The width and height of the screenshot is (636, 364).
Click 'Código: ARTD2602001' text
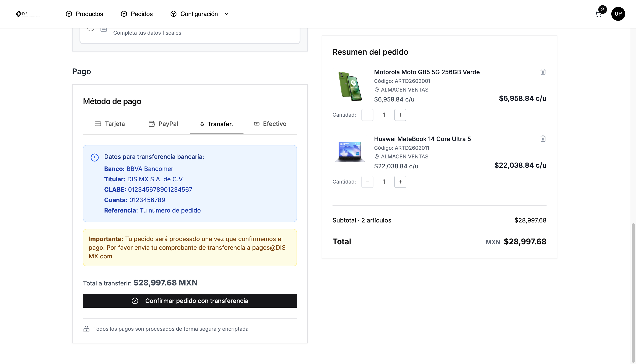tap(402, 81)
